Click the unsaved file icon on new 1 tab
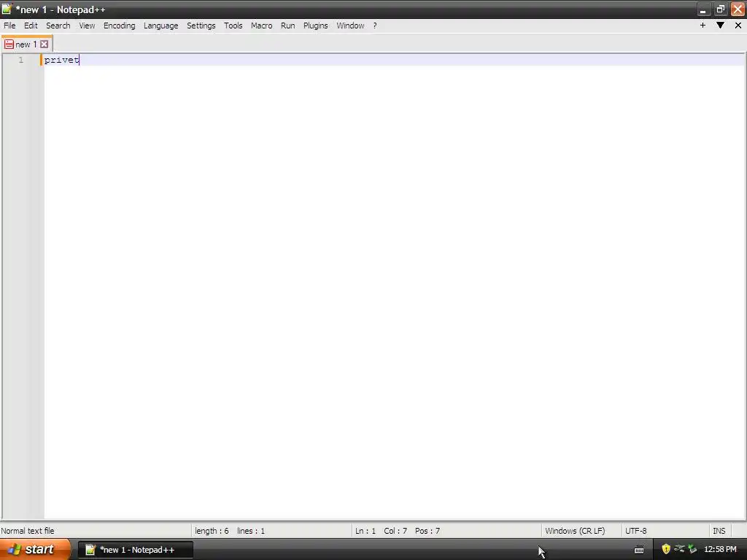Screen dimensions: 747x560 click(x=9, y=44)
